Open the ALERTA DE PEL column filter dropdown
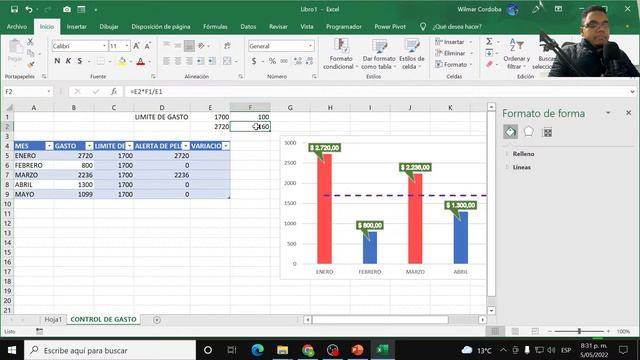Image resolution: width=640 pixels, height=360 pixels. pos(186,146)
